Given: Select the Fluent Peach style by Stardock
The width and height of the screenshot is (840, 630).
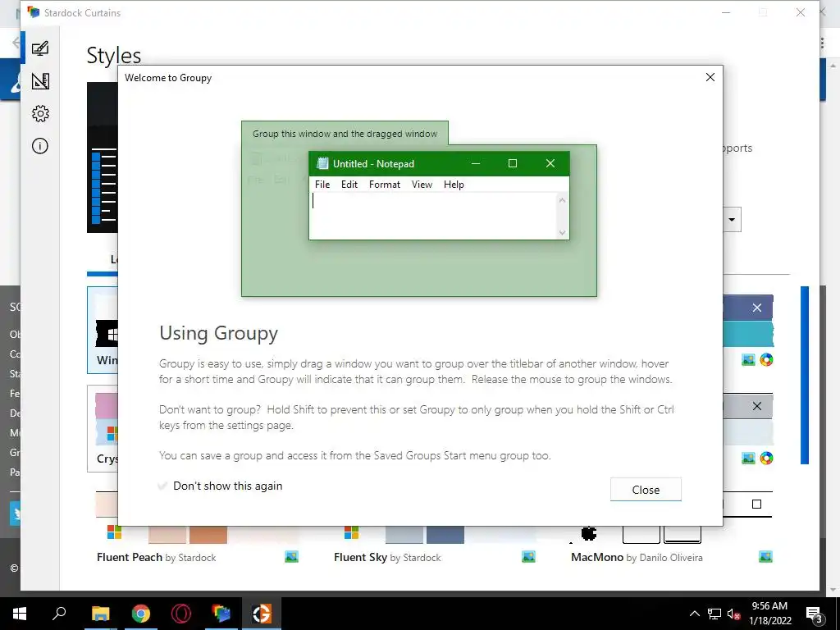Looking at the screenshot, I should click(x=157, y=557).
